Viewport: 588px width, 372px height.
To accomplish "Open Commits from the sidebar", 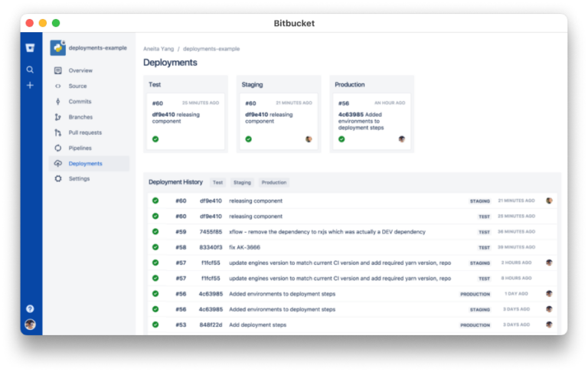I will click(x=80, y=102).
